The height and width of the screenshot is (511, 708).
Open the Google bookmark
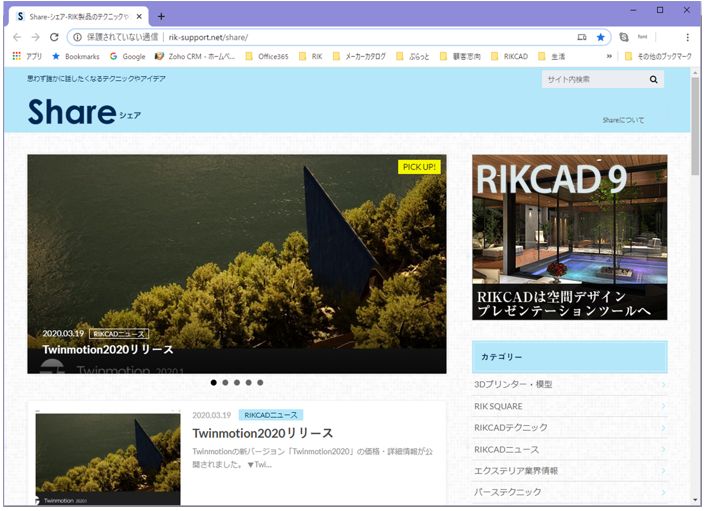point(128,56)
